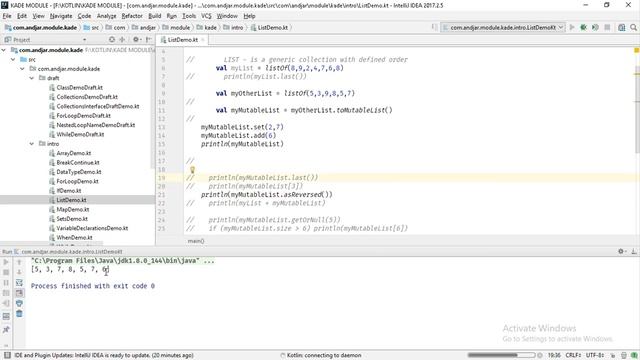Click the down-the-stack-trace arrow in the Run panel
The width and height of the screenshot is (640, 360).
coord(19,272)
